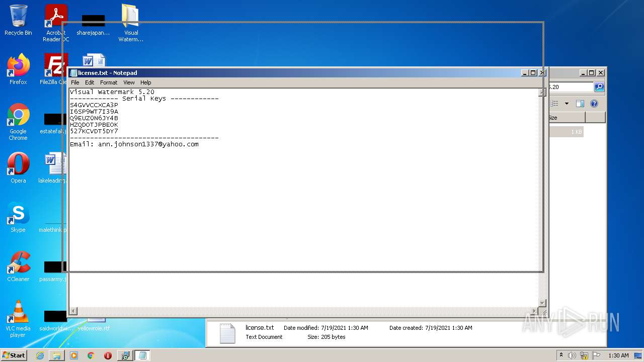This screenshot has width=644, height=362.
Task: Open Action Center flag tray icon
Action: coord(596,355)
